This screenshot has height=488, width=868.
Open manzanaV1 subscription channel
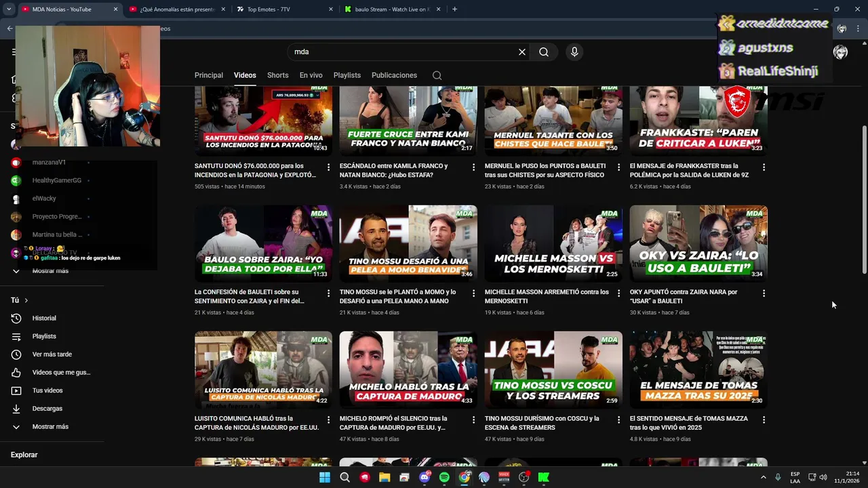pos(49,163)
